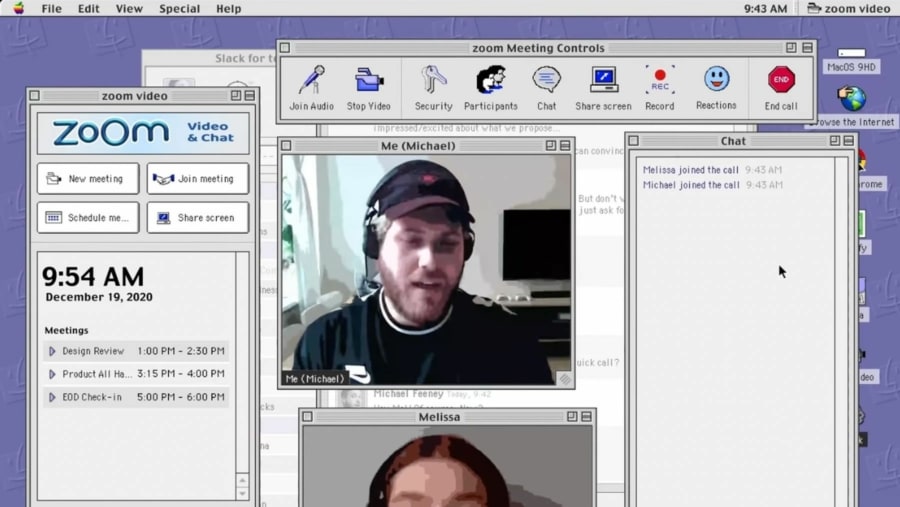The image size is (900, 507).
Task: Click the scroll down arrow in zoom video window
Action: pyautogui.click(x=242, y=493)
